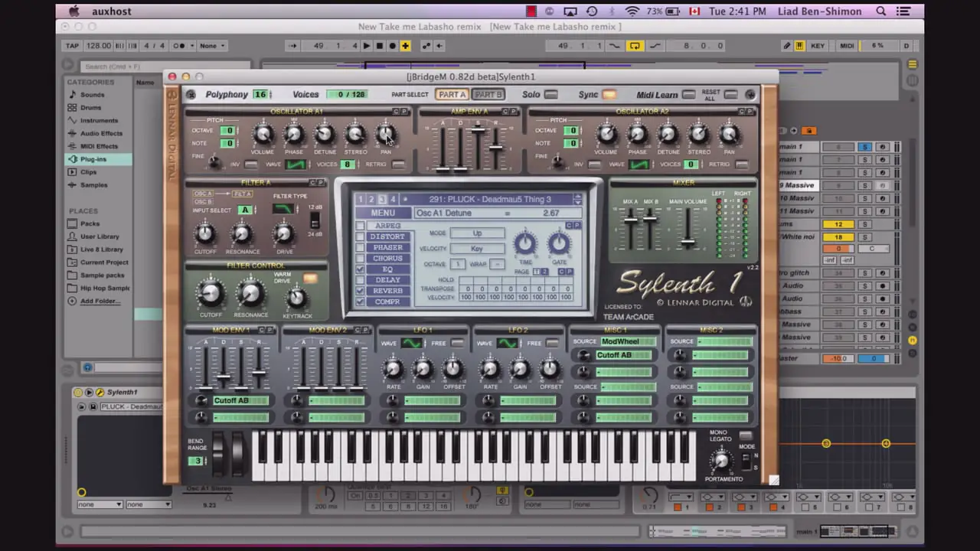980x551 pixels.
Task: Click the Portamento knob
Action: [720, 460]
